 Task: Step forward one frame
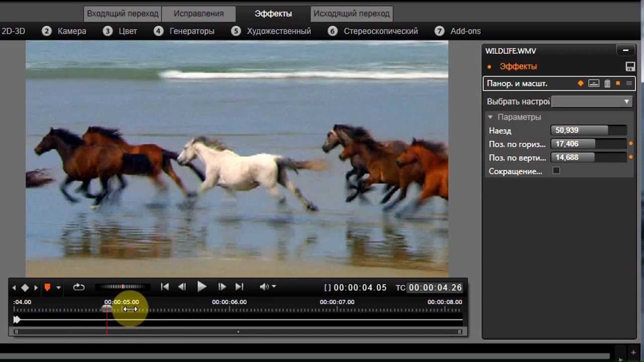click(222, 287)
